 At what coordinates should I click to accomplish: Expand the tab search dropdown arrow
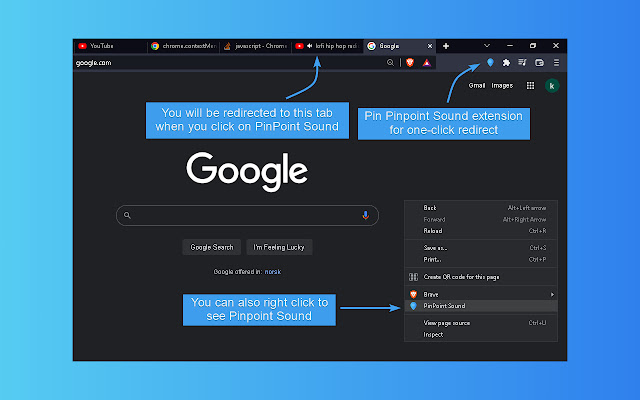point(487,46)
